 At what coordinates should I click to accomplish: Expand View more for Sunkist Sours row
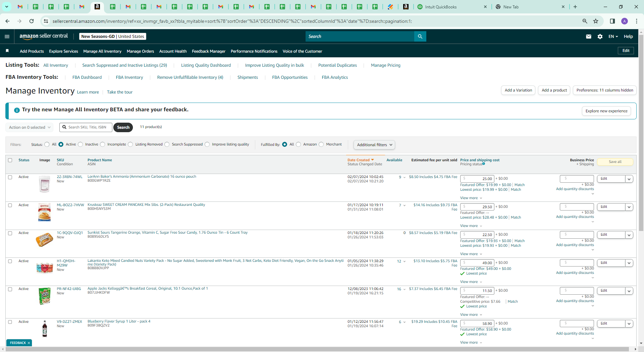471,254
